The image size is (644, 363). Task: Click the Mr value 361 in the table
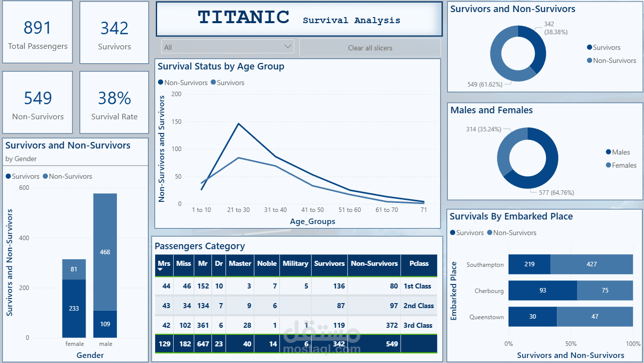coord(203,325)
